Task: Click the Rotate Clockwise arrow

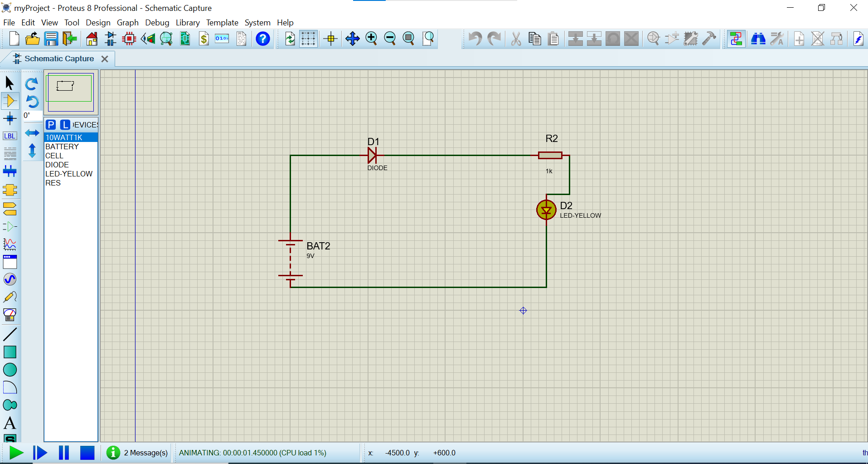Action: click(x=32, y=84)
